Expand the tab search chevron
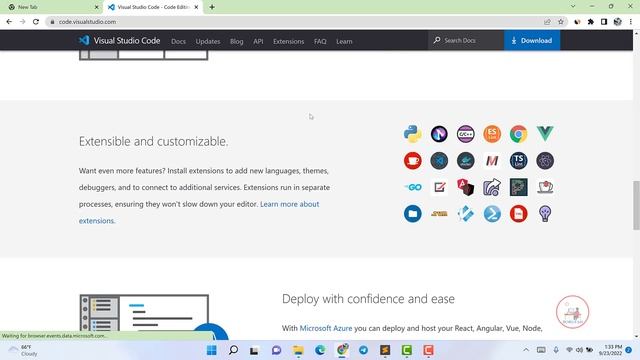This screenshot has height=360, width=640. pos(573,7)
